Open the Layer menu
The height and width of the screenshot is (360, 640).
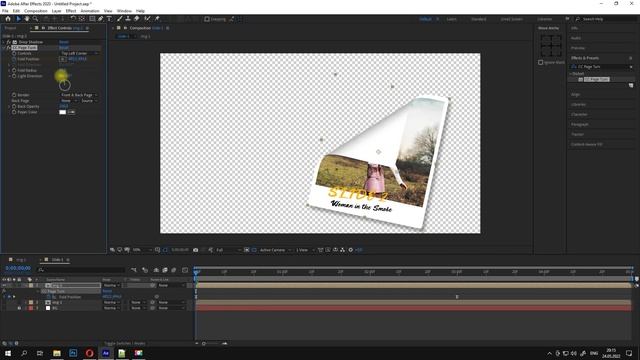coord(57,11)
